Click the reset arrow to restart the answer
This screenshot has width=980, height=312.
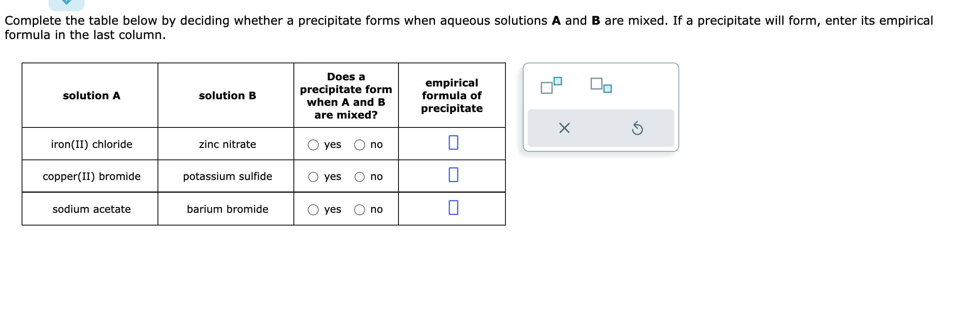pyautogui.click(x=637, y=128)
